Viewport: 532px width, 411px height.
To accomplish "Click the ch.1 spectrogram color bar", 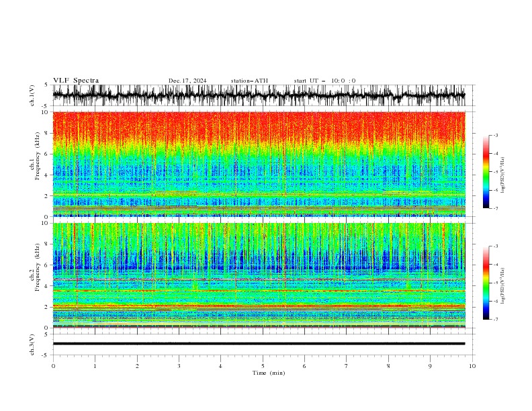I will pyautogui.click(x=486, y=172).
